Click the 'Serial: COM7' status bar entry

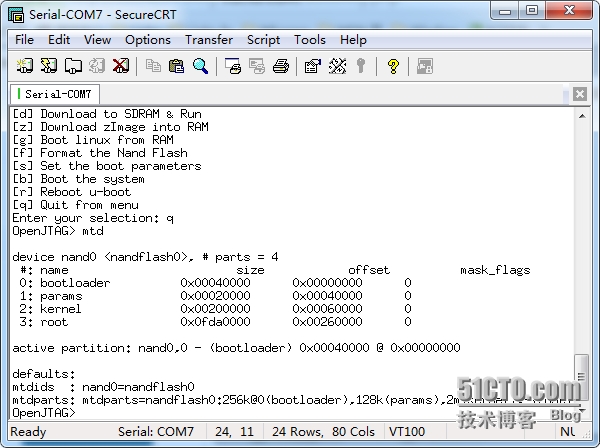point(156,432)
